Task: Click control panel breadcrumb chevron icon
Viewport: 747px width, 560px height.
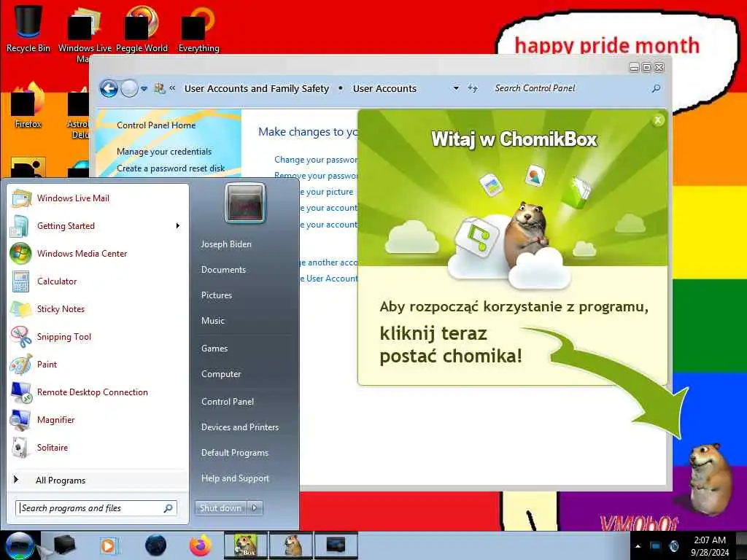Action: point(172,88)
